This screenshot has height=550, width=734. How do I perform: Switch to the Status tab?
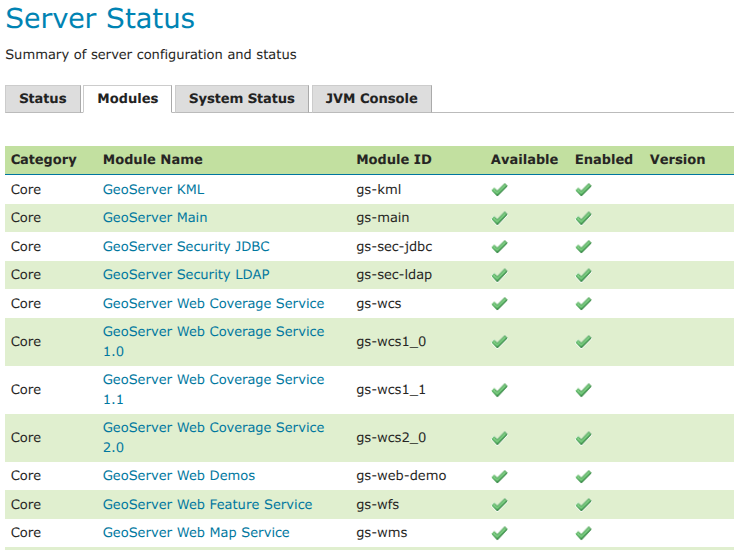point(43,98)
